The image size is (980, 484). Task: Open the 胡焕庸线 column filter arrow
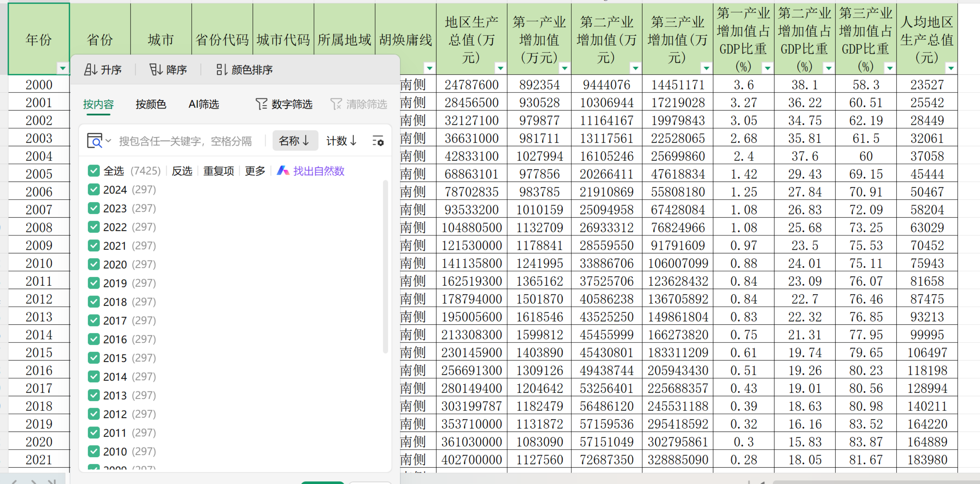pos(429,68)
